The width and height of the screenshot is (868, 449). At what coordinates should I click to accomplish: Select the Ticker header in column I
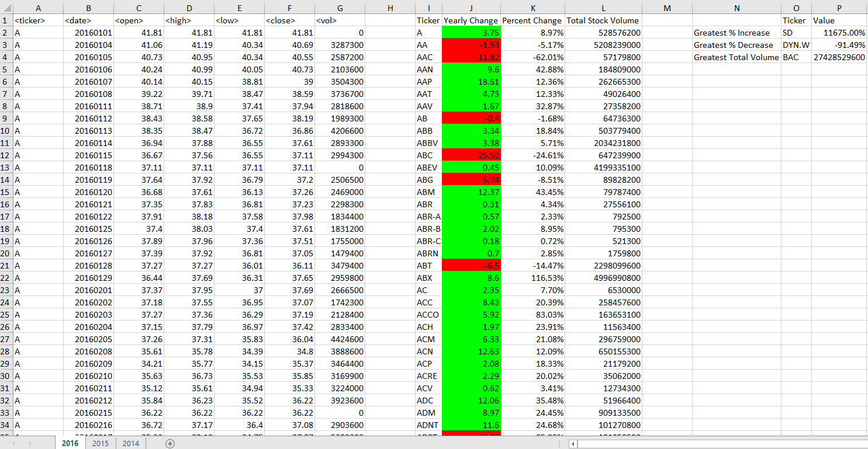coord(428,20)
